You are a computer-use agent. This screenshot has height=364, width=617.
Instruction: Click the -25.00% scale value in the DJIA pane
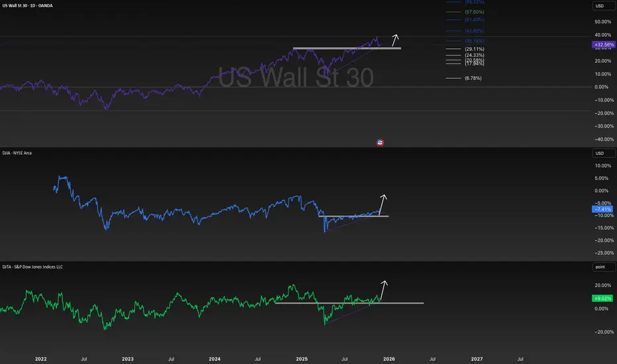tap(603, 253)
